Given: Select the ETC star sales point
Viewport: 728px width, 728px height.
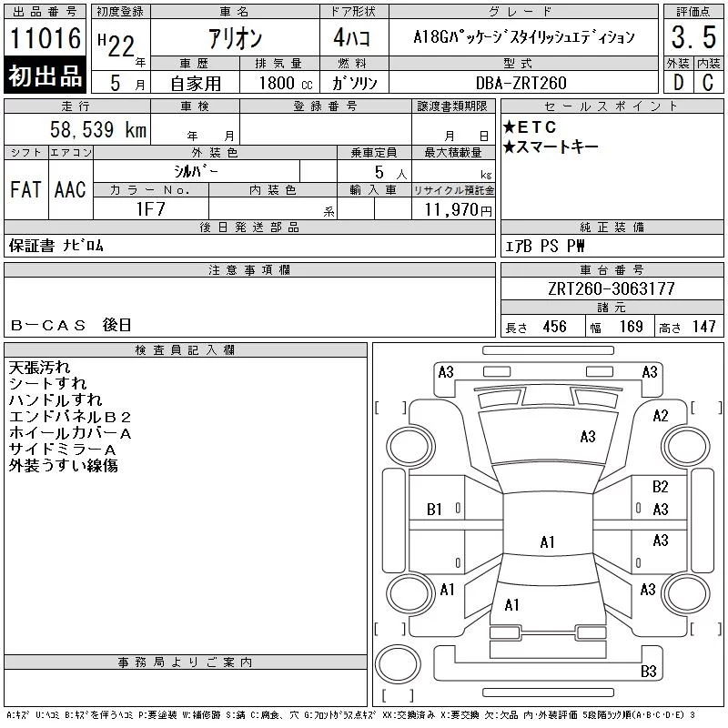Looking at the screenshot, I should tap(530, 126).
